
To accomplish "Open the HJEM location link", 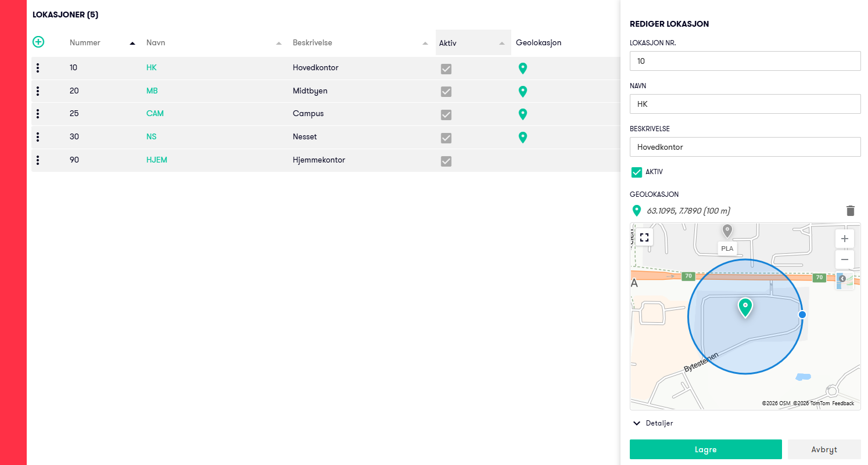I will (157, 160).
